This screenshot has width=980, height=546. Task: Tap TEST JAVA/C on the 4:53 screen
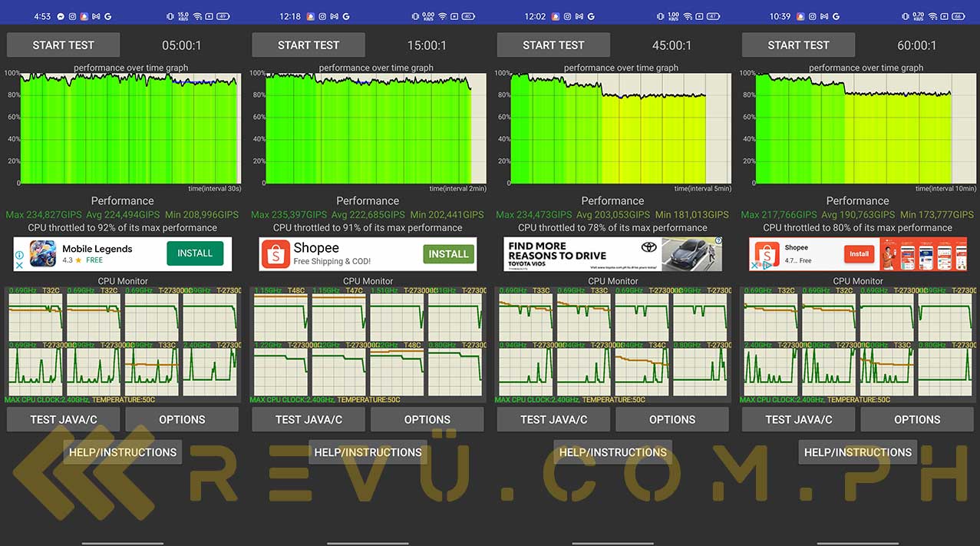pos(64,419)
